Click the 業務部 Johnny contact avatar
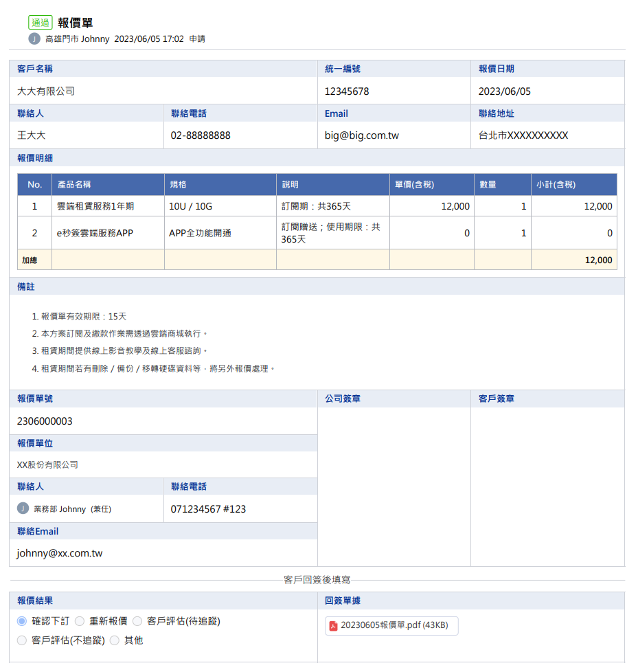The width and height of the screenshot is (638, 672). (23, 508)
